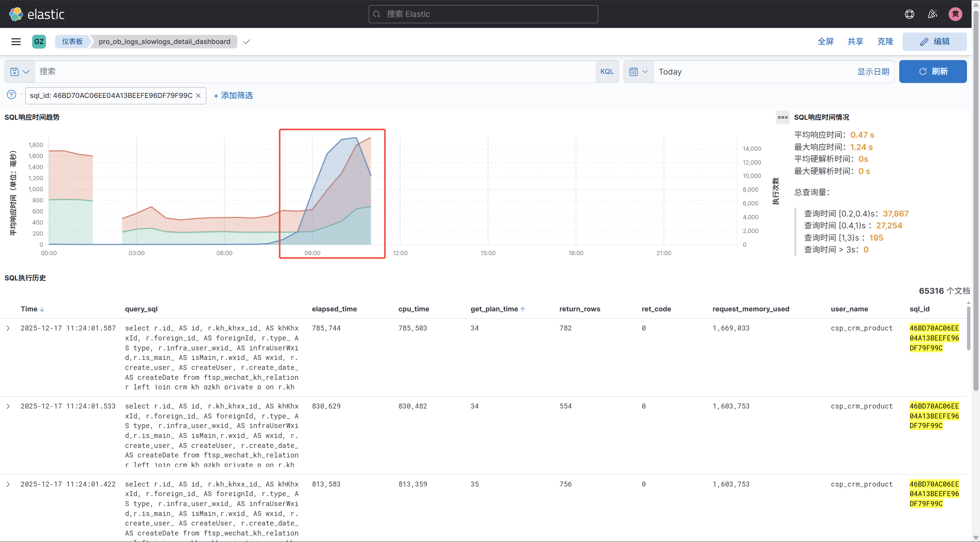Click the 刷新 refresh button
980x542 pixels.
[933, 72]
